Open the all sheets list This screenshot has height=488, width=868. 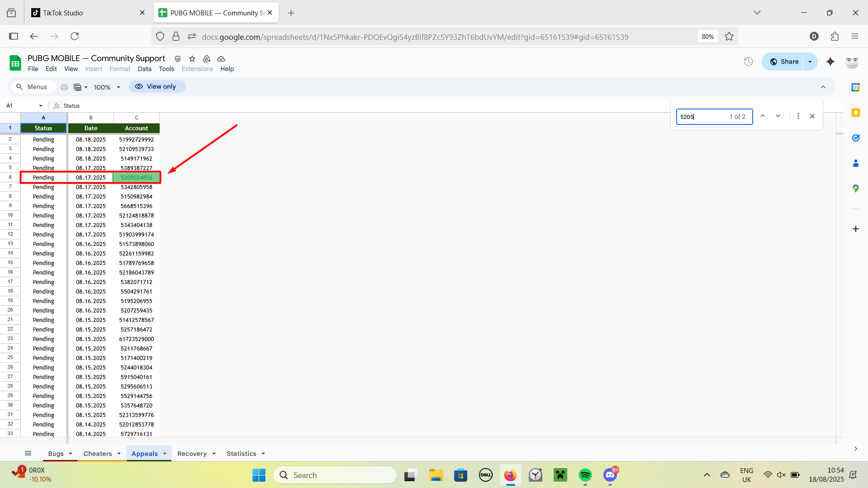coord(28,453)
